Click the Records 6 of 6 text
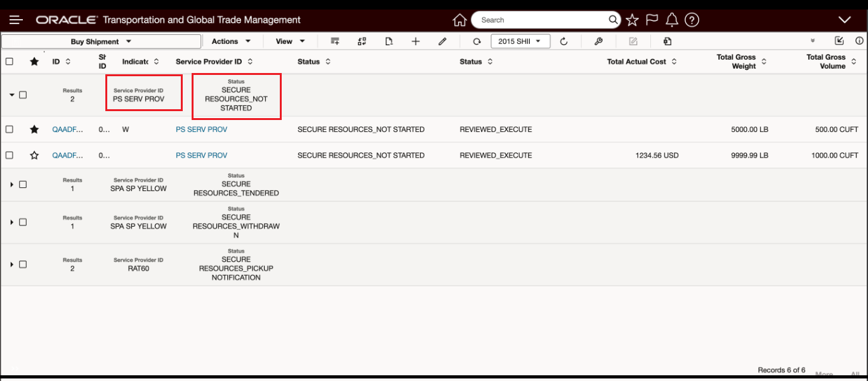Viewport: 868px width, 381px height. [781, 370]
